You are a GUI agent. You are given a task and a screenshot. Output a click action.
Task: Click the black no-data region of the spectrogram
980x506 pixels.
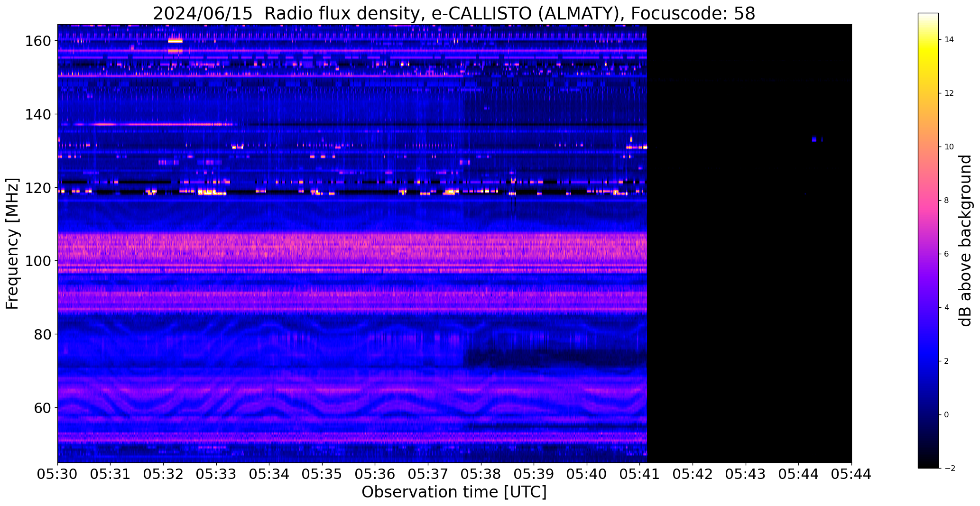pyautogui.click(x=749, y=243)
